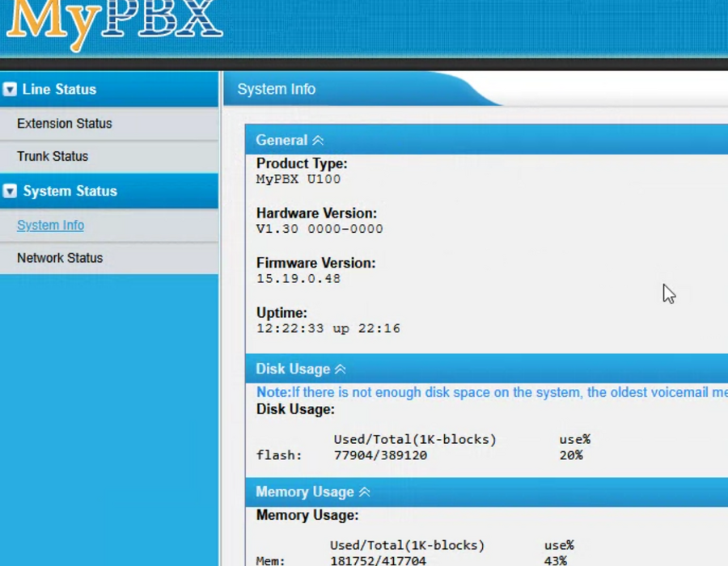Image resolution: width=728 pixels, height=566 pixels.
Task: Click the blue disk space Note text
Action: 492,392
